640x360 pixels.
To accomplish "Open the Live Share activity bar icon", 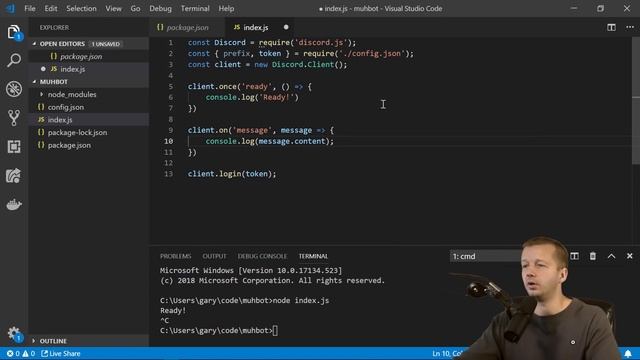I will 13,176.
